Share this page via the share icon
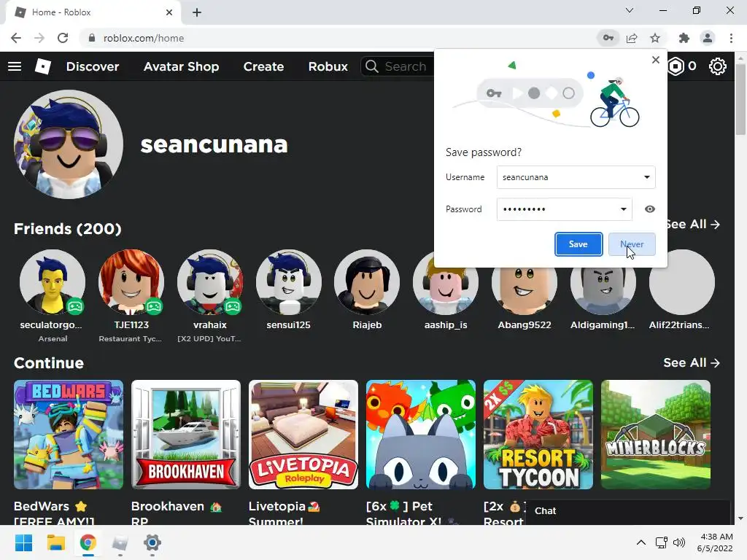The height and width of the screenshot is (560, 747). [632, 38]
